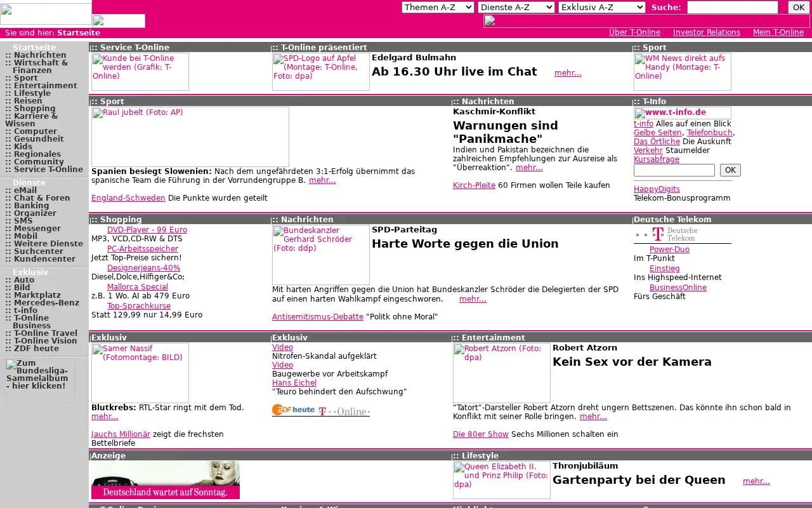812x508 pixels.
Task: Click the Jauchs Millionär link
Action: (x=121, y=434)
